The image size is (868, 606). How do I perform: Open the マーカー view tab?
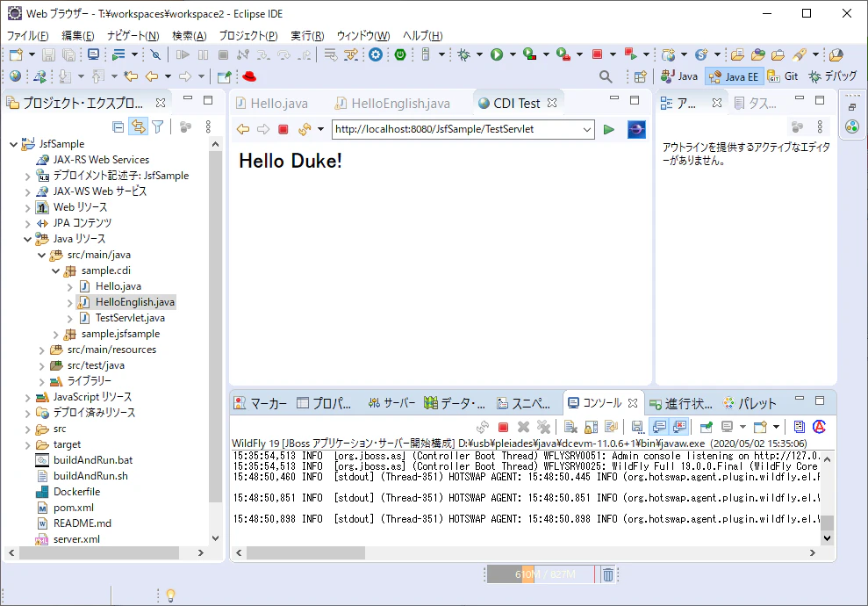tap(260, 403)
